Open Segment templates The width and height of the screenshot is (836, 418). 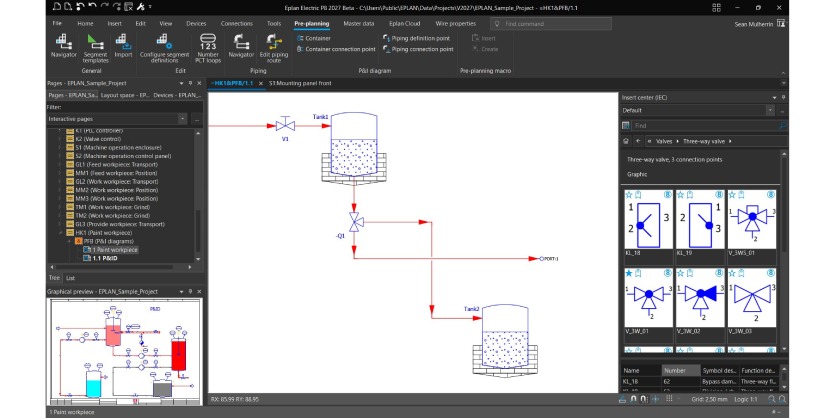coord(96,48)
